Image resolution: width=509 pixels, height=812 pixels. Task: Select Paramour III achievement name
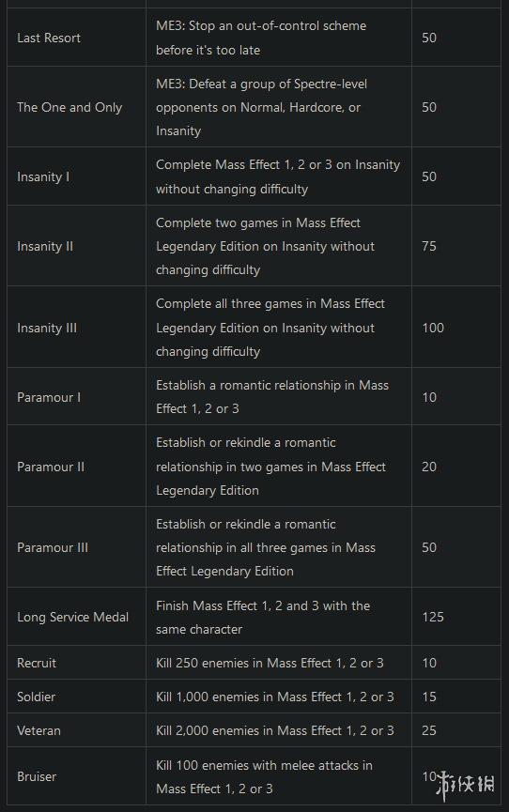click(53, 547)
